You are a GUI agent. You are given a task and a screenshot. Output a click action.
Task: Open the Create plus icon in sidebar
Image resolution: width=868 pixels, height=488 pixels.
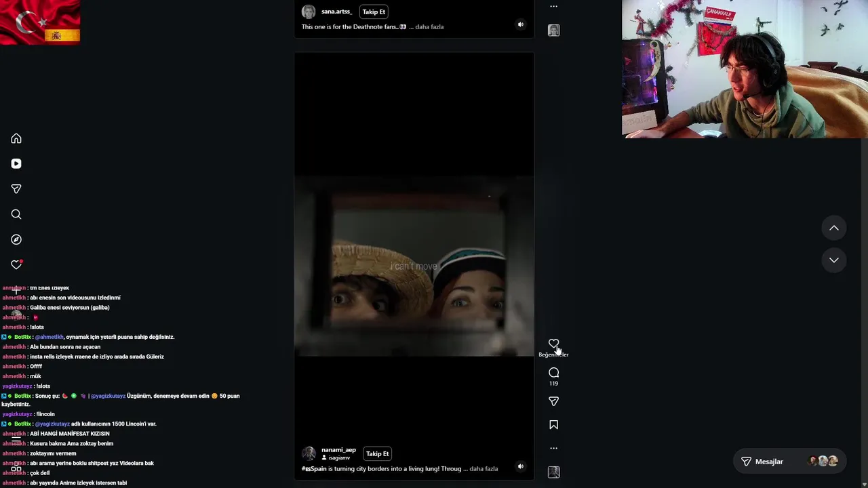point(16,290)
